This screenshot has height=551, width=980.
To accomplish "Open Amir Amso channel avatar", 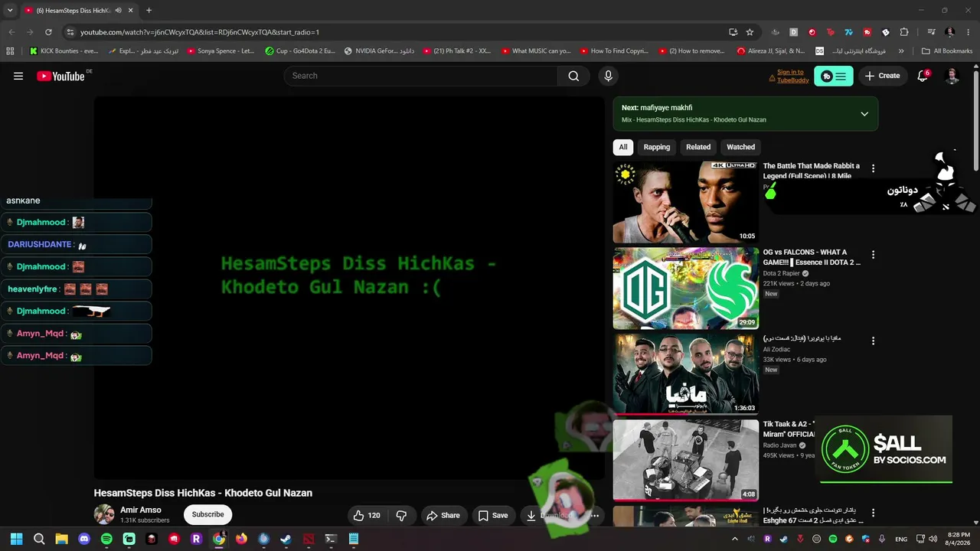I will tap(104, 514).
